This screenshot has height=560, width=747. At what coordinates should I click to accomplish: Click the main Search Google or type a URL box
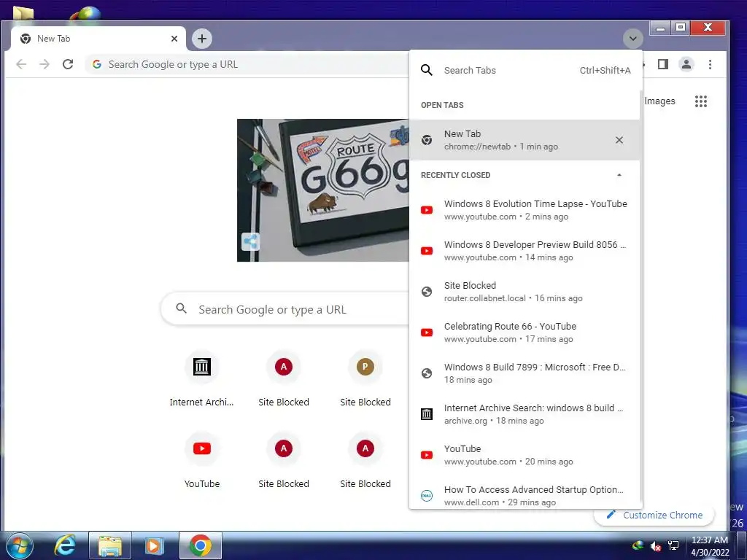285,309
